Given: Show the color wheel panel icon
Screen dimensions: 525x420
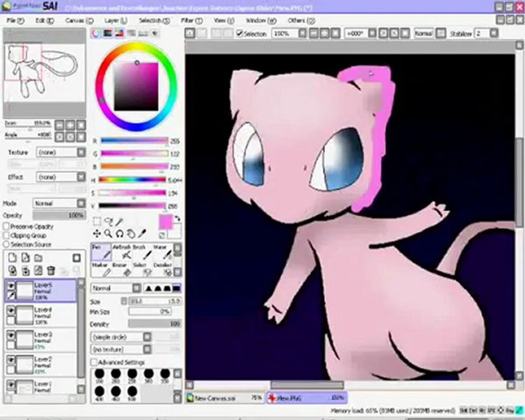Looking at the screenshot, I should coord(96,33).
